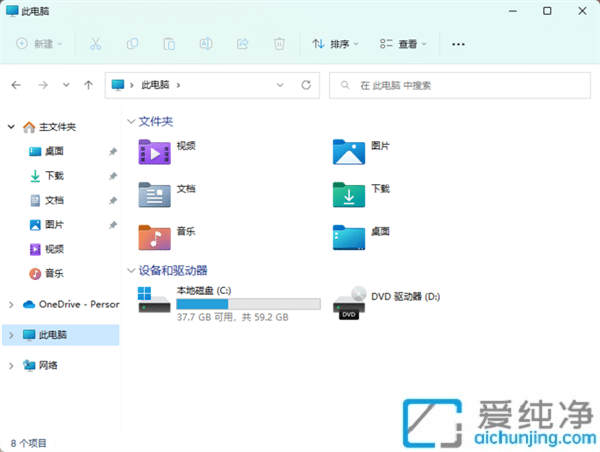
Task: Click the Cut scissors icon
Action: tap(95, 44)
